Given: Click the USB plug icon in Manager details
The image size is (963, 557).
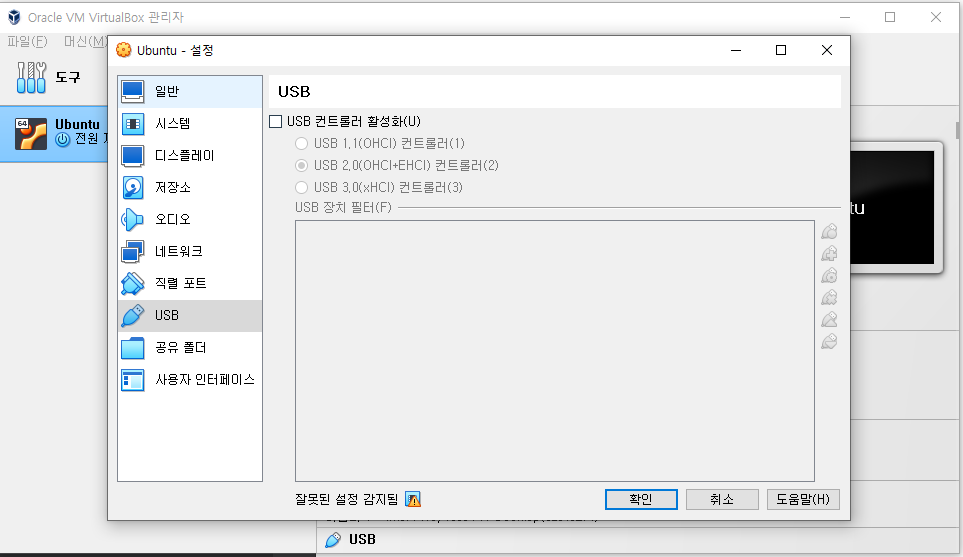Looking at the screenshot, I should pos(333,540).
